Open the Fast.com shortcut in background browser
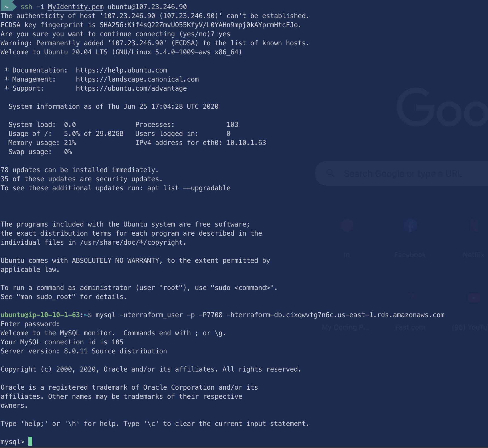Image resolution: width=488 pixels, height=448 pixels. (410, 308)
